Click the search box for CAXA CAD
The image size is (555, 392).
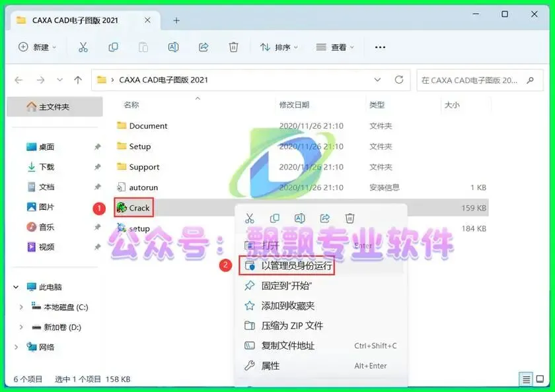click(480, 81)
